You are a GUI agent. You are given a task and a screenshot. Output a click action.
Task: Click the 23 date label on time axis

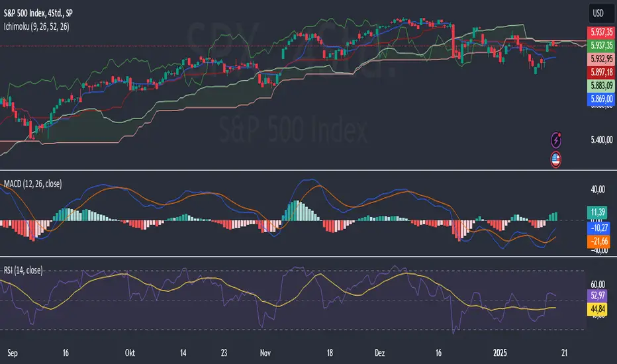click(x=224, y=353)
